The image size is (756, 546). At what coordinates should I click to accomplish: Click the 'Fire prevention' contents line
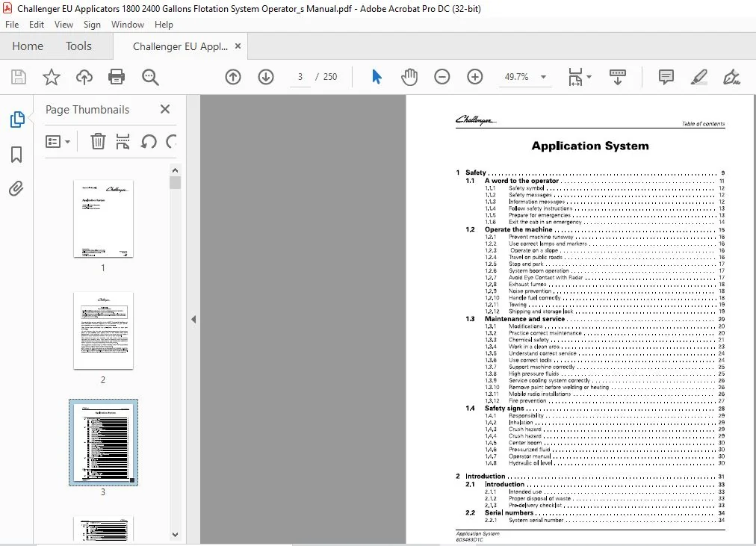[527, 401]
